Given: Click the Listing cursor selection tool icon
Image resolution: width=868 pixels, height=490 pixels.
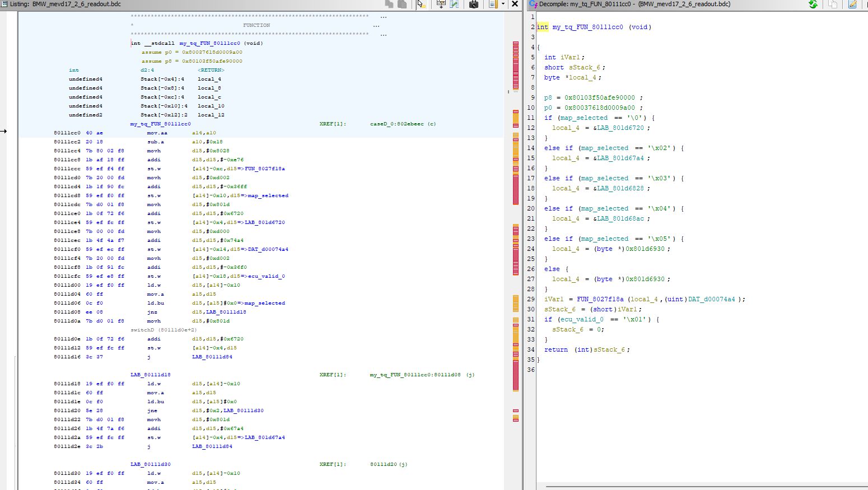Looking at the screenshot, I should (x=421, y=4).
